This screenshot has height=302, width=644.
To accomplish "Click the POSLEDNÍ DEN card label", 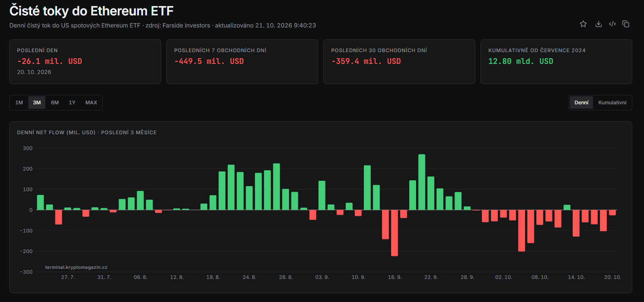I will point(37,51).
